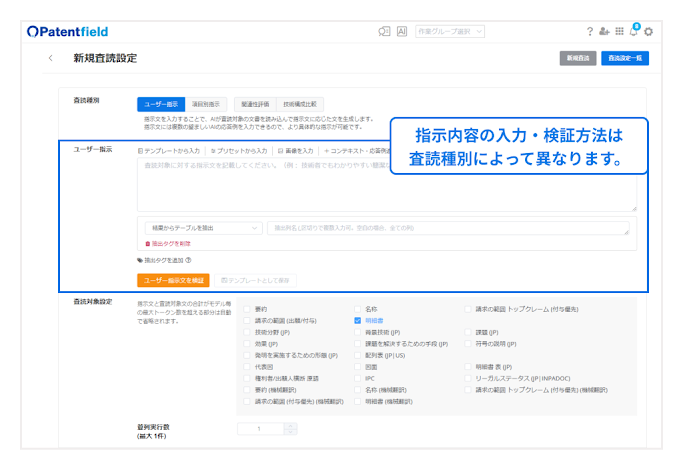683x470 pixels.
Task: Open the settings gear icon
Action: [649, 32]
